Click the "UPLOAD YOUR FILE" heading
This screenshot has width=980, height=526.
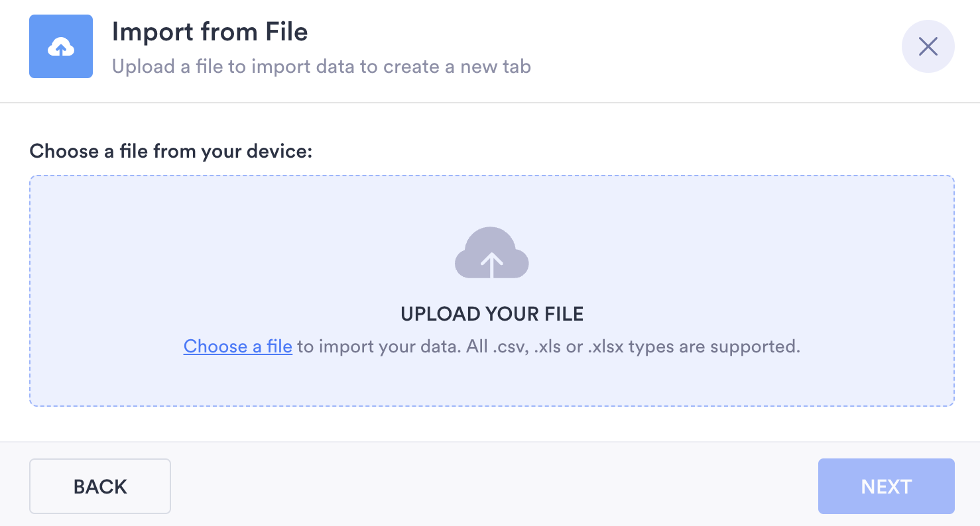492,314
